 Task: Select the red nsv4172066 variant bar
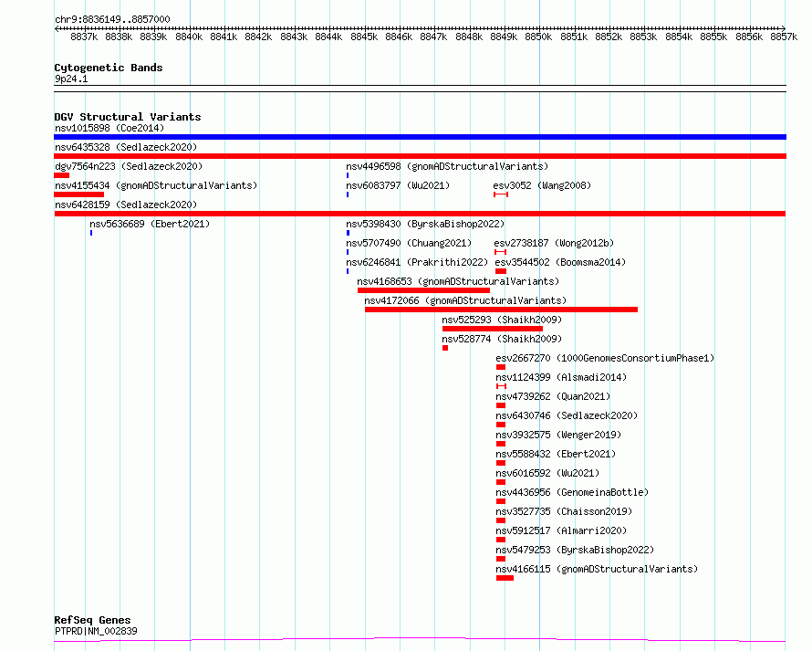point(501,310)
